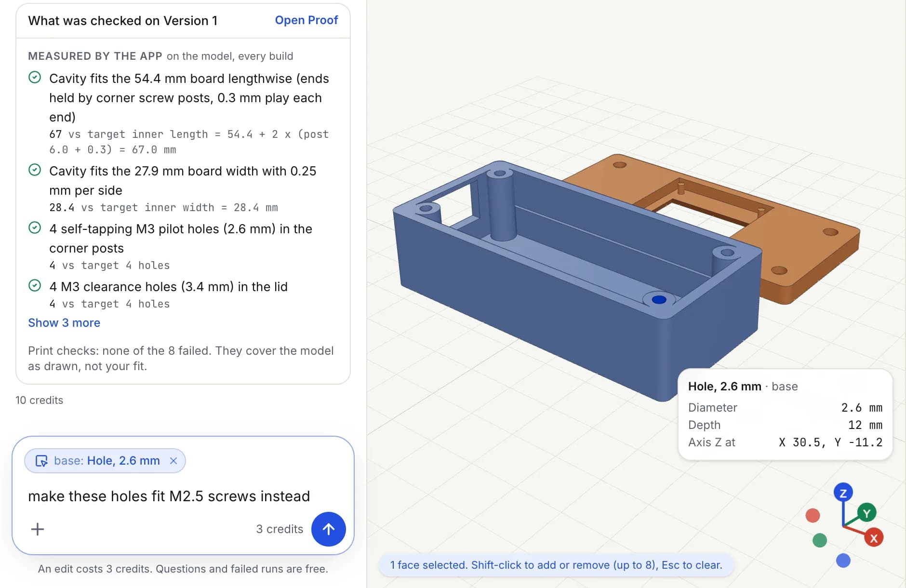Screen dimensions: 906x588
Task: Click '4 M3 clearance holes (3.4 mm)' check text
Action: coord(168,287)
